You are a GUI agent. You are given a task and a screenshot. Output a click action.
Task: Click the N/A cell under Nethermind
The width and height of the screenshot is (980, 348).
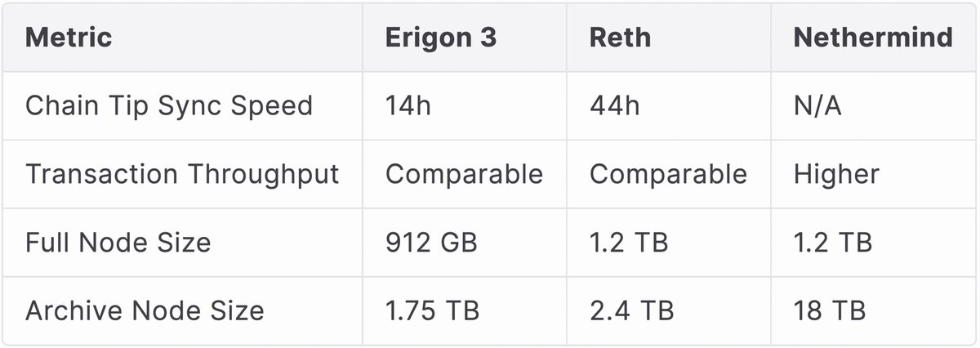click(x=817, y=106)
